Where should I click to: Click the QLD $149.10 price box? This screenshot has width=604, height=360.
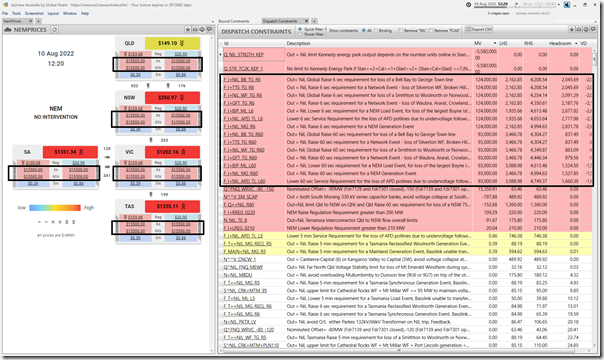tap(172, 43)
